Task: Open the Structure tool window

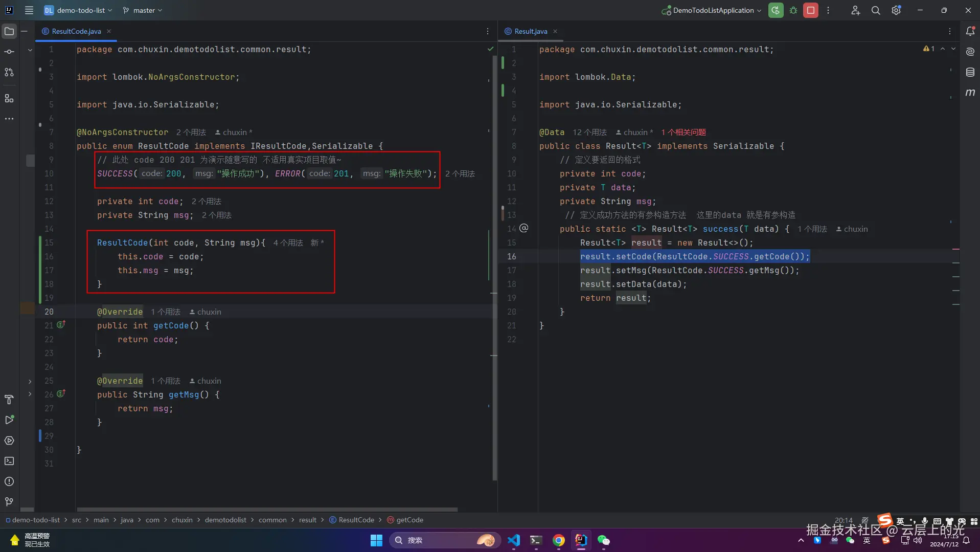Action: pos(9,98)
